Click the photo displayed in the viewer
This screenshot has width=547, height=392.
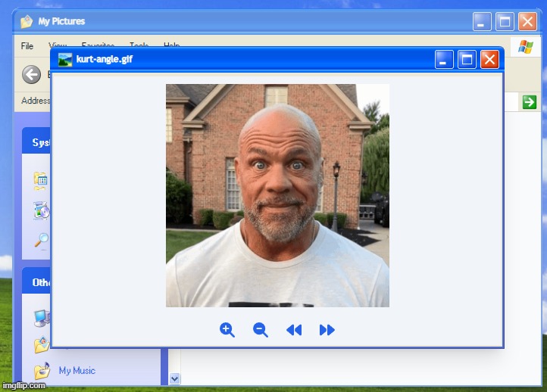coord(277,195)
